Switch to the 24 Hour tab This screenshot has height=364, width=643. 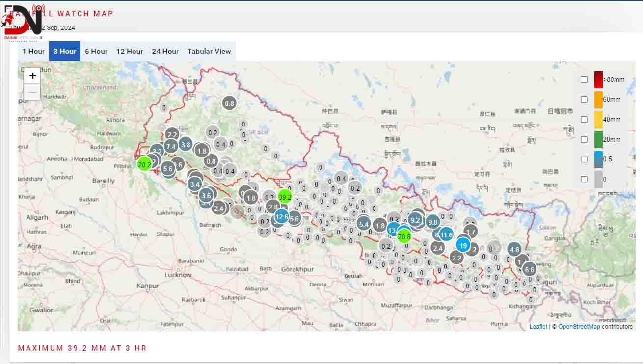coord(165,51)
